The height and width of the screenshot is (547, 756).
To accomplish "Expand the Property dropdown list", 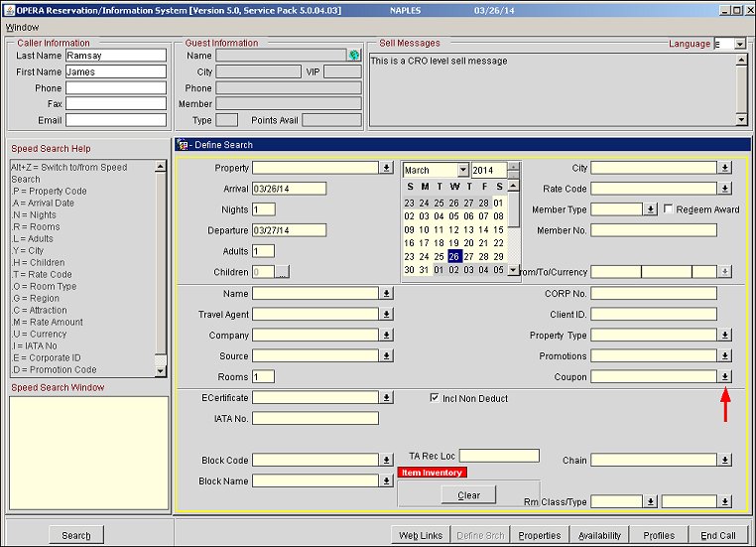I will [x=387, y=168].
